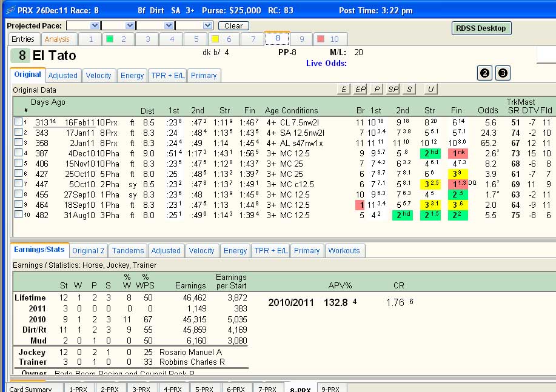Select horse tab 1
The height and width of the screenshot is (392, 556).
tap(90, 39)
